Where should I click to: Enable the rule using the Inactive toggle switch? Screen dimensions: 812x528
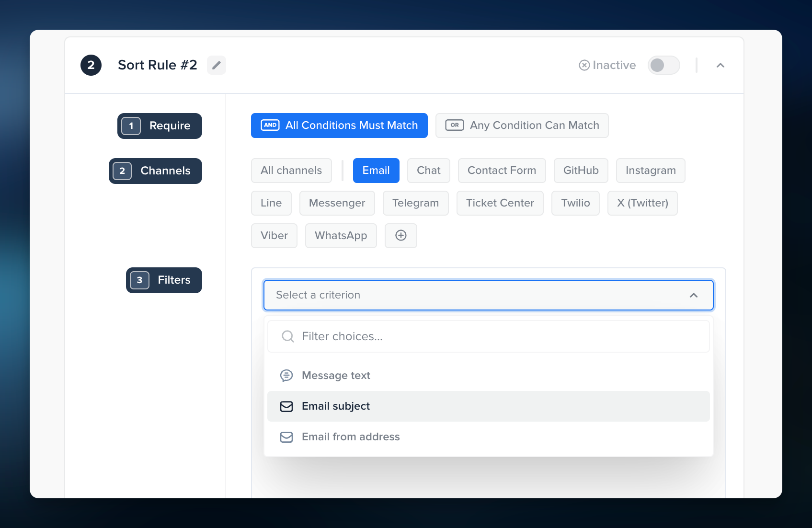coord(663,65)
